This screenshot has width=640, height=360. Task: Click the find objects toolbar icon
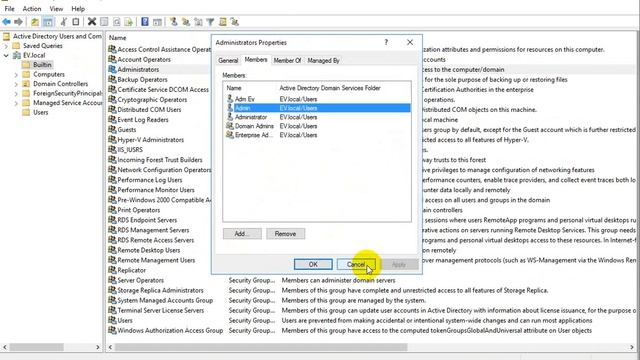pos(222,22)
